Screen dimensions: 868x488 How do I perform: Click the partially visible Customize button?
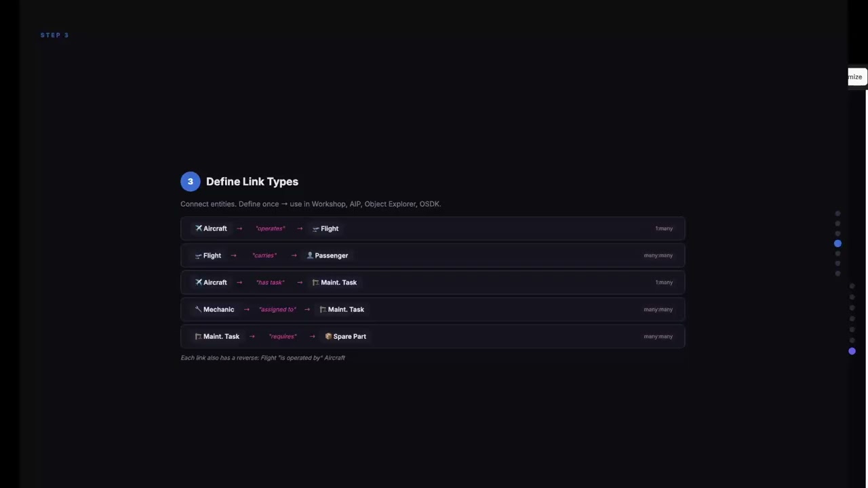click(x=855, y=77)
